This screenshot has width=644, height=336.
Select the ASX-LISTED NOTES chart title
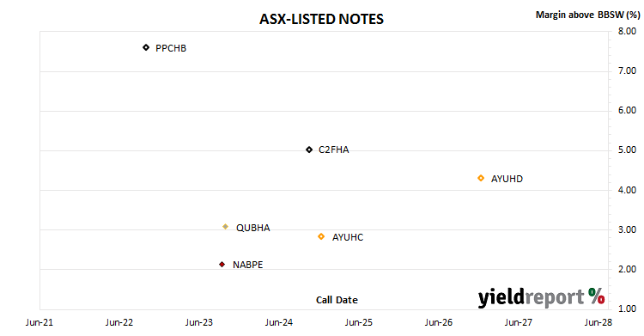(321, 19)
